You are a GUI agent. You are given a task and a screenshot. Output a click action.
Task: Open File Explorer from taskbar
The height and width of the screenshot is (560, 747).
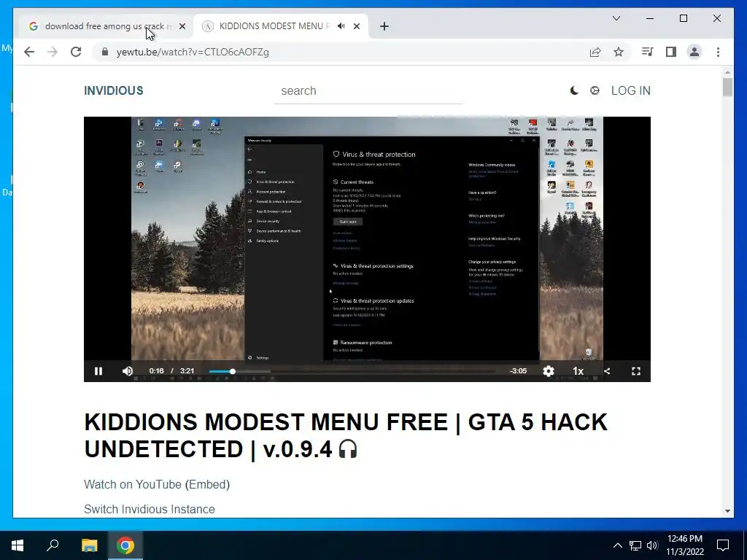point(89,545)
